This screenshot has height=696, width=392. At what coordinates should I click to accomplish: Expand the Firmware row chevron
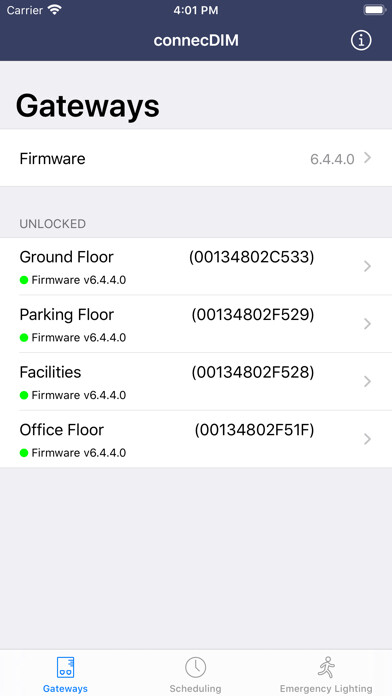(x=367, y=158)
